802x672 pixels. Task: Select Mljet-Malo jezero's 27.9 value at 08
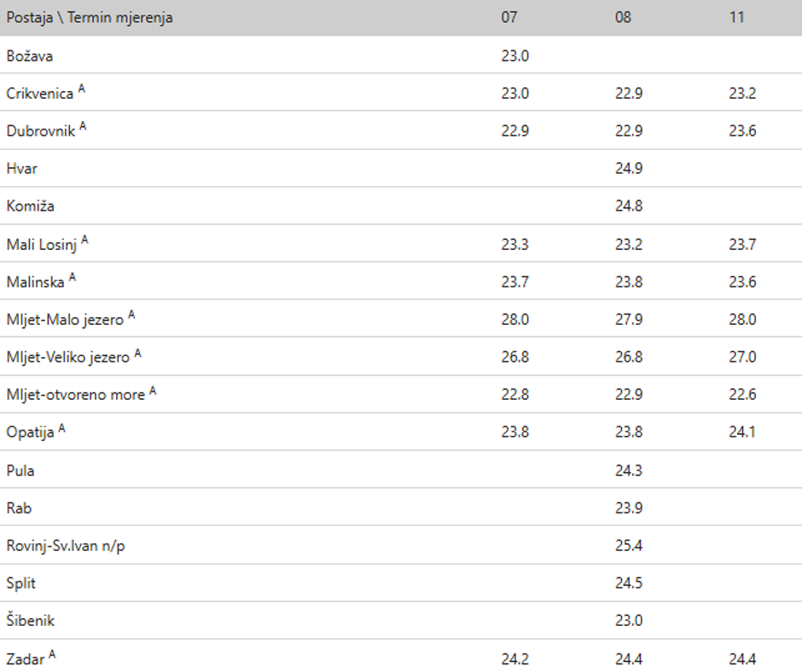[629, 319]
